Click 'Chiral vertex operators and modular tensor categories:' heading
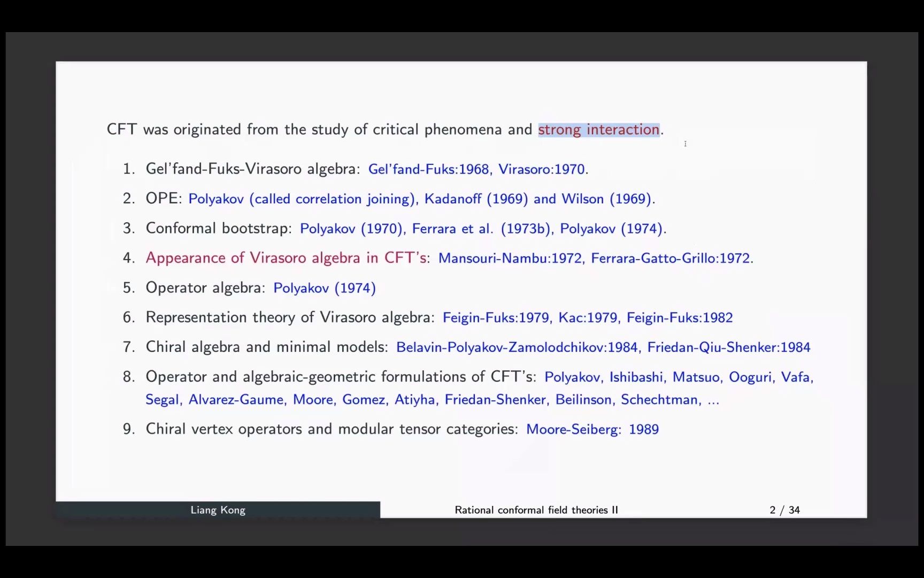Screen dimensions: 924x578 (x=332, y=429)
